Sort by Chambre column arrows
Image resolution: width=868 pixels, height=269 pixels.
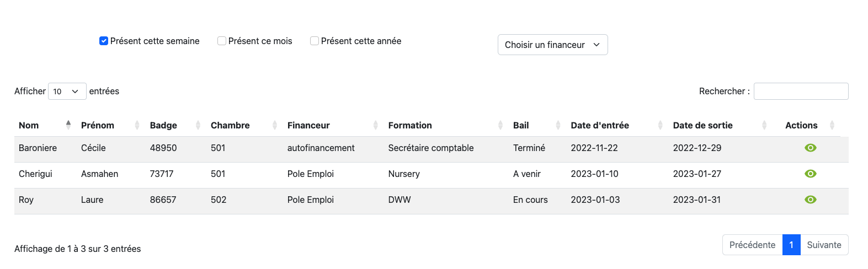(274, 125)
